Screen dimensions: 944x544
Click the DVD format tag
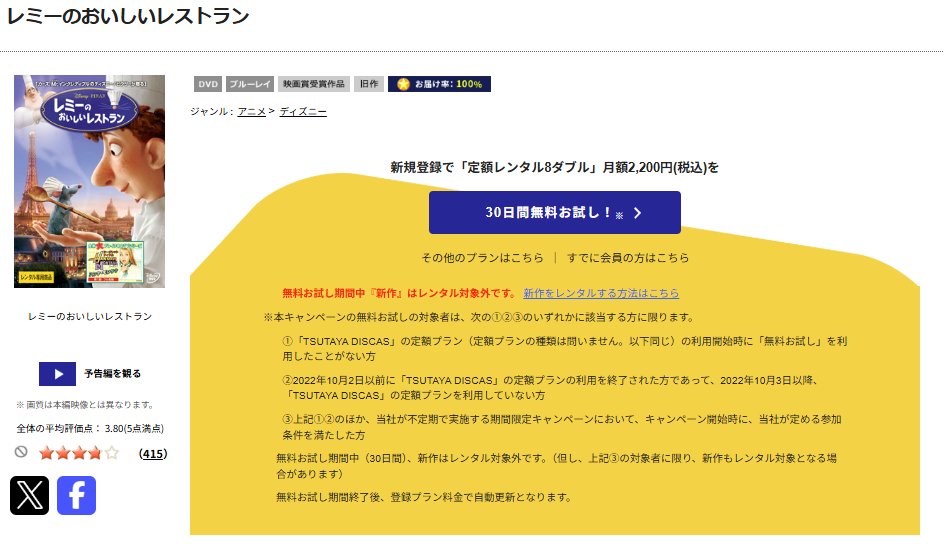208,84
